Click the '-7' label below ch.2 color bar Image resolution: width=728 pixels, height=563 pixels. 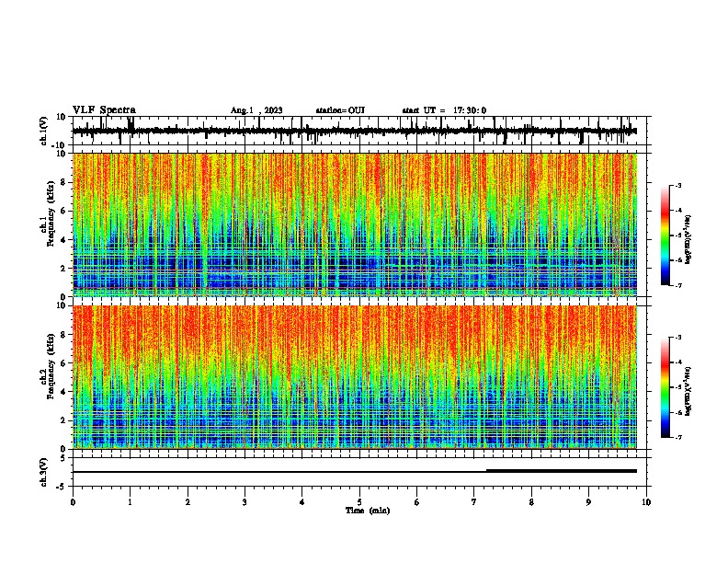(677, 437)
